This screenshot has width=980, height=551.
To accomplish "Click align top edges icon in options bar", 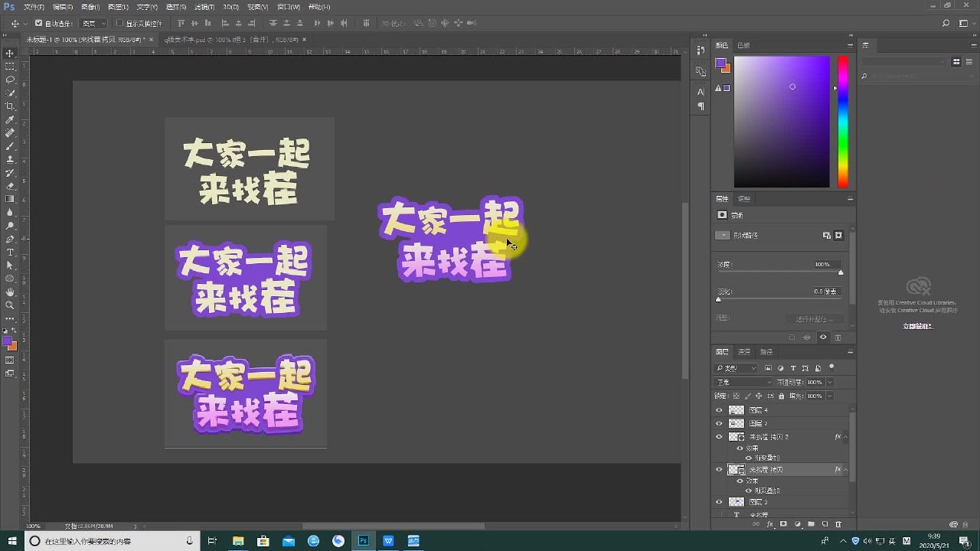I will (181, 23).
